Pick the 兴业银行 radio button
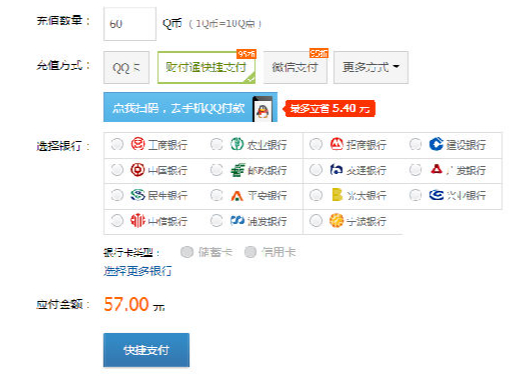This screenshot has height=381, width=509. (415, 195)
